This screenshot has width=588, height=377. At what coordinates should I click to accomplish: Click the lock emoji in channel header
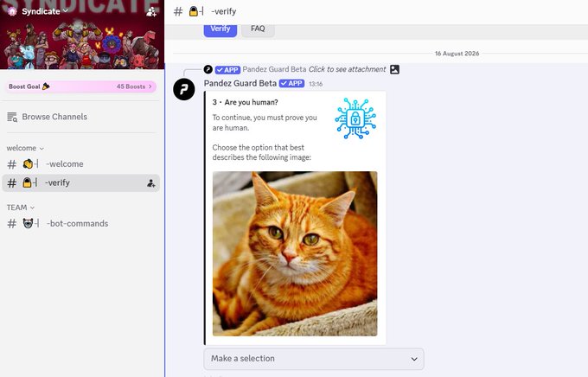(194, 11)
